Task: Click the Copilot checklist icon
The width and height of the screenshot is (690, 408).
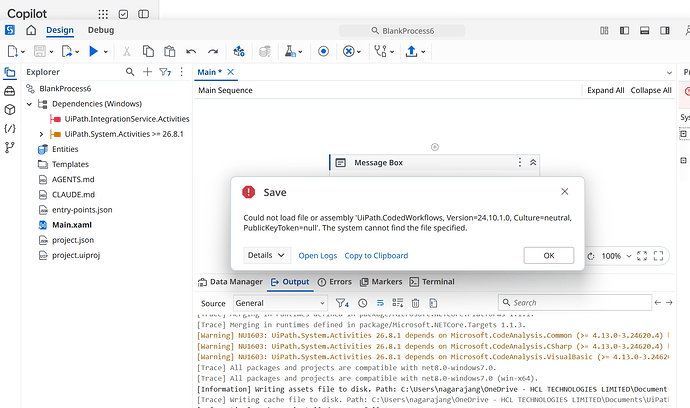Action: (x=123, y=14)
